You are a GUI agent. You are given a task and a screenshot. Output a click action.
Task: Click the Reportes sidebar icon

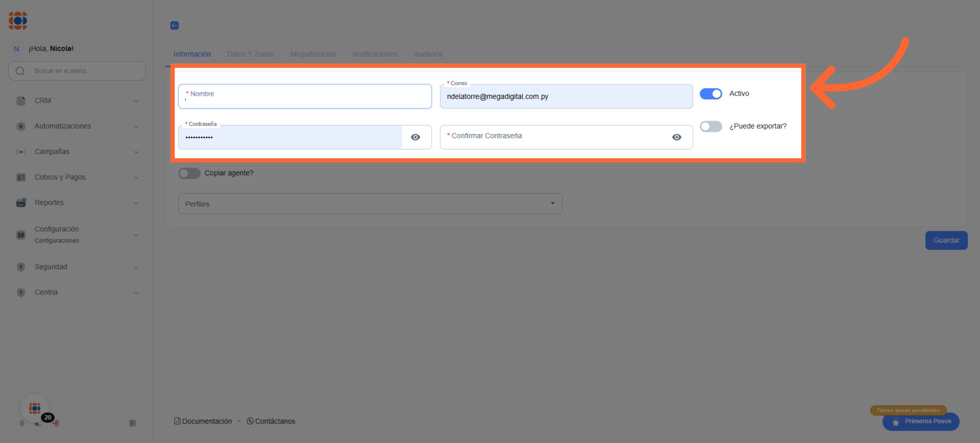click(21, 203)
